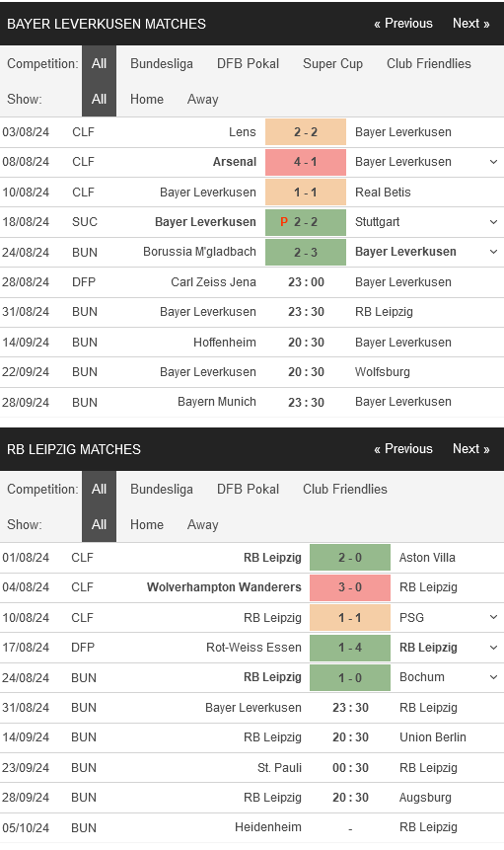Screen dimensions: 504x850
Task: Select RB Leipzig Club Friendlies filter
Action: point(345,490)
